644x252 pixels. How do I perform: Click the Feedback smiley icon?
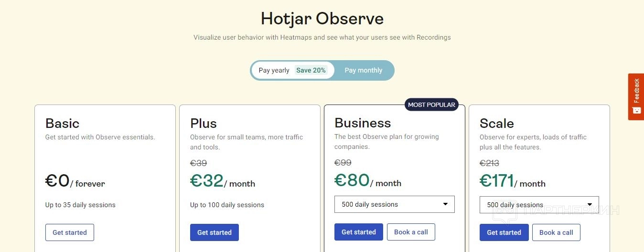[636, 110]
